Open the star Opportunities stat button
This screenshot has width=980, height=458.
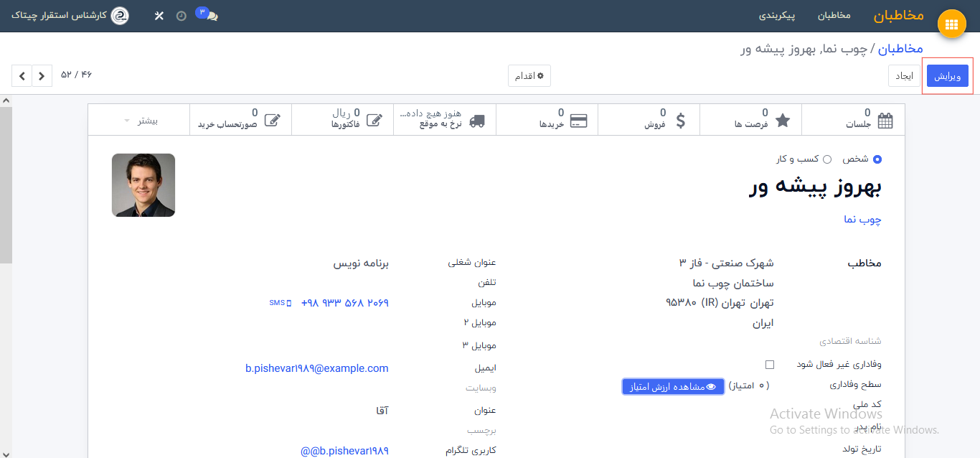(x=751, y=119)
